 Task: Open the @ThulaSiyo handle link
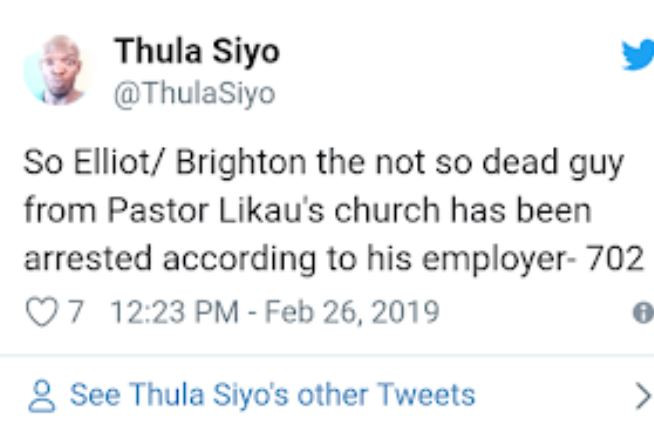pos(196,93)
